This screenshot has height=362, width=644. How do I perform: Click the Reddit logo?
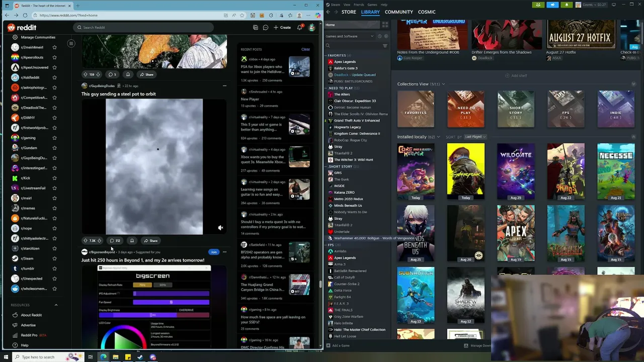pos(22,28)
